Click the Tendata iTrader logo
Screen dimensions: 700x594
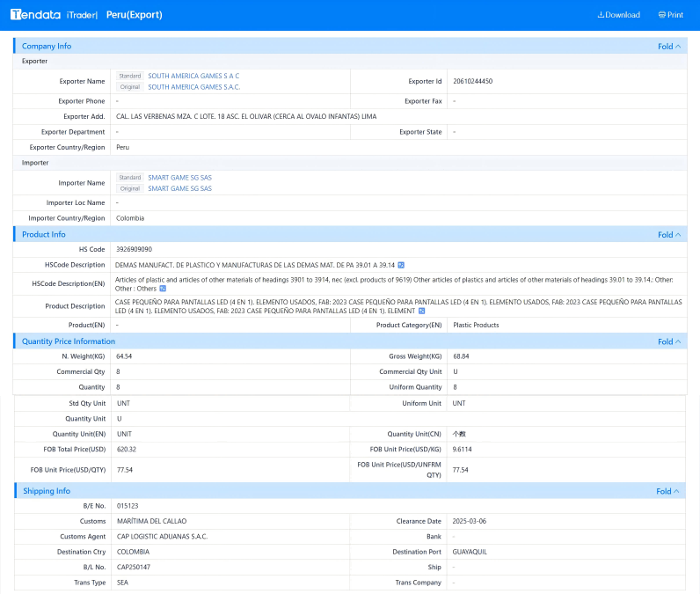(x=54, y=15)
